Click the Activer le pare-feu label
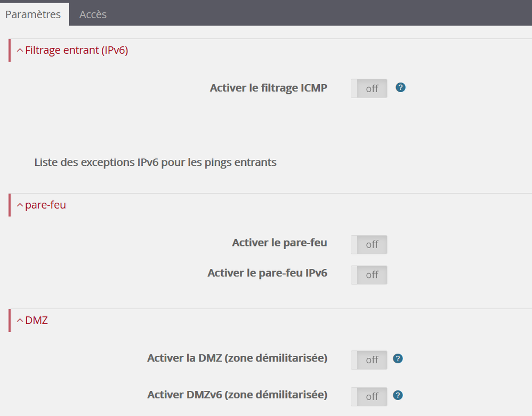This screenshot has height=416, width=532. 279,242
